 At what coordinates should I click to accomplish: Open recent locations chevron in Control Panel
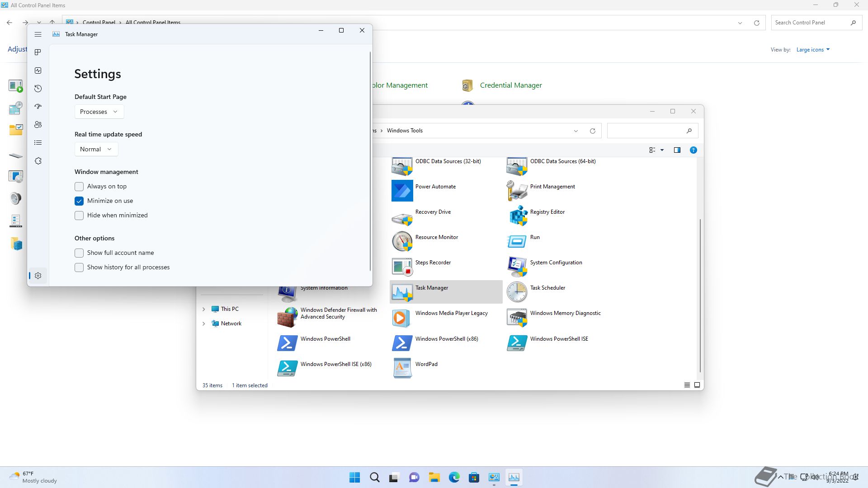tap(39, 23)
